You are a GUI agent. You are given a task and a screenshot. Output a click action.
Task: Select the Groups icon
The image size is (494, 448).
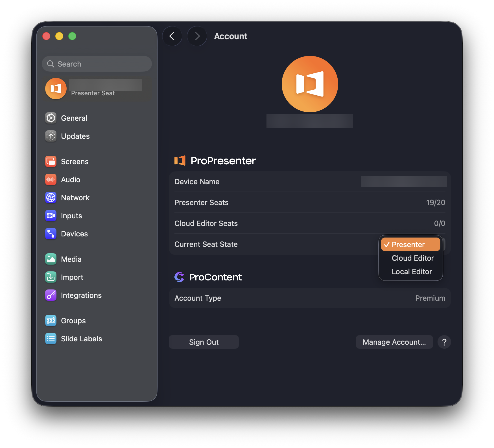click(51, 320)
